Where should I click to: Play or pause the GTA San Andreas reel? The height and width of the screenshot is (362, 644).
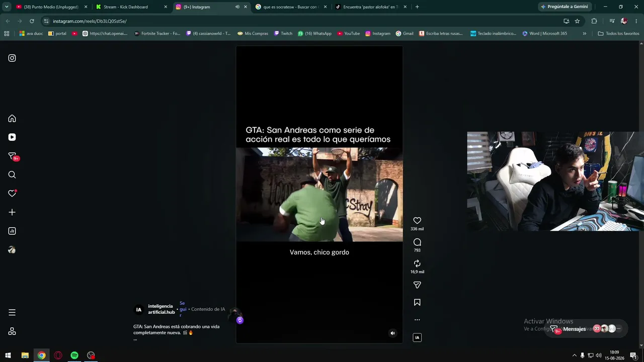(319, 195)
